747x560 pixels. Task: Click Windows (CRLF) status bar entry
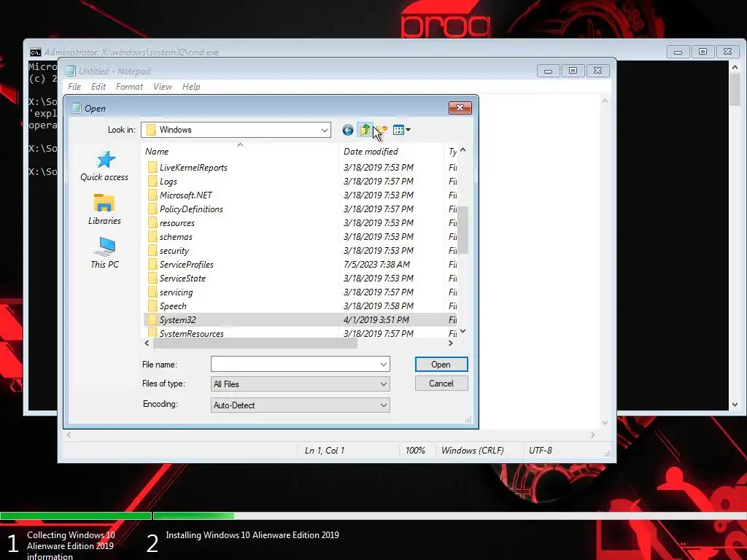(472, 451)
